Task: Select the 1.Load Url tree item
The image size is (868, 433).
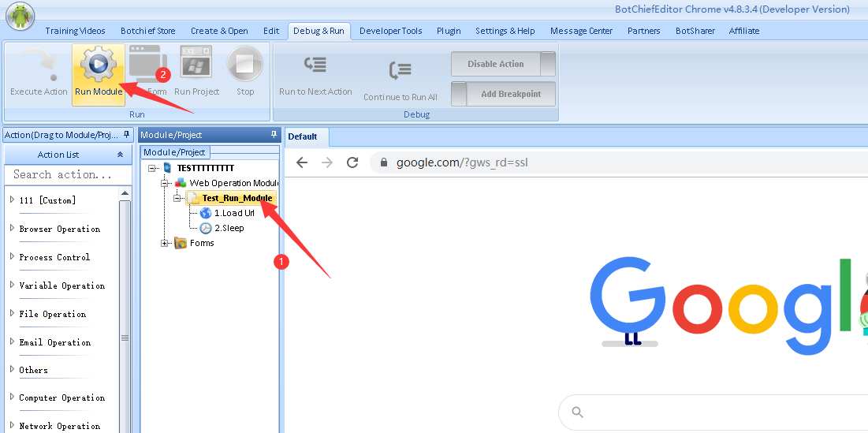Action: [x=233, y=213]
